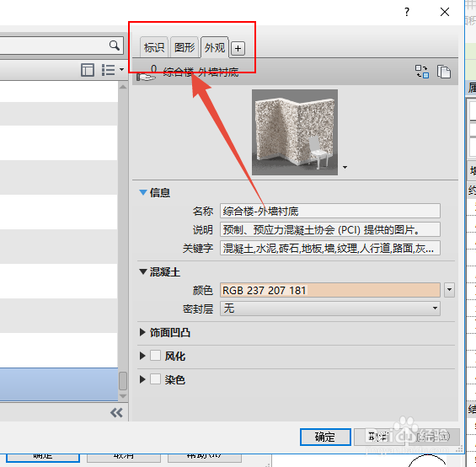This screenshot has height=467, width=476.
Task: Expand the 染色 section
Action: coord(142,378)
